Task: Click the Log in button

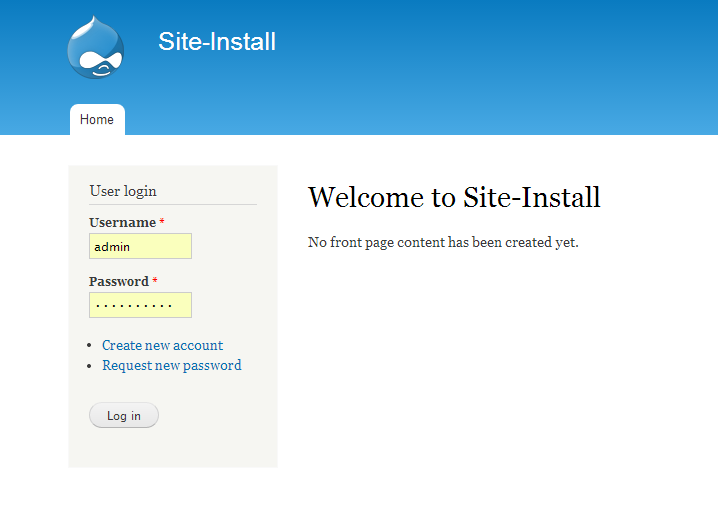Action: click(x=124, y=415)
